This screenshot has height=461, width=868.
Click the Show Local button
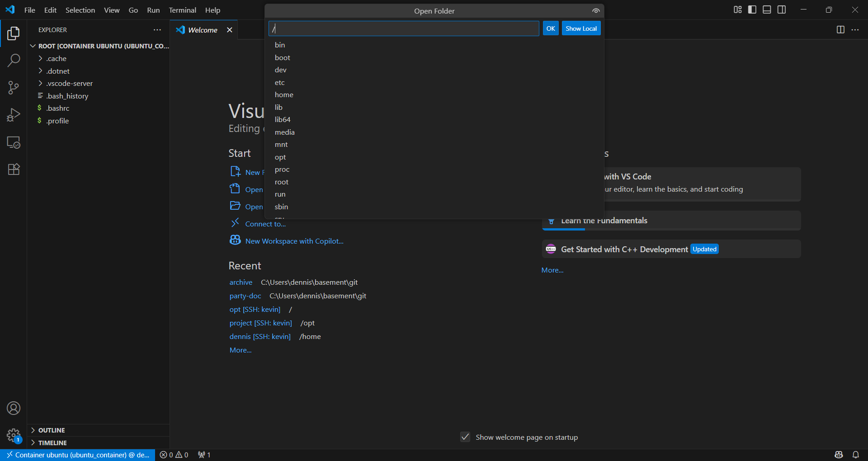581,28
